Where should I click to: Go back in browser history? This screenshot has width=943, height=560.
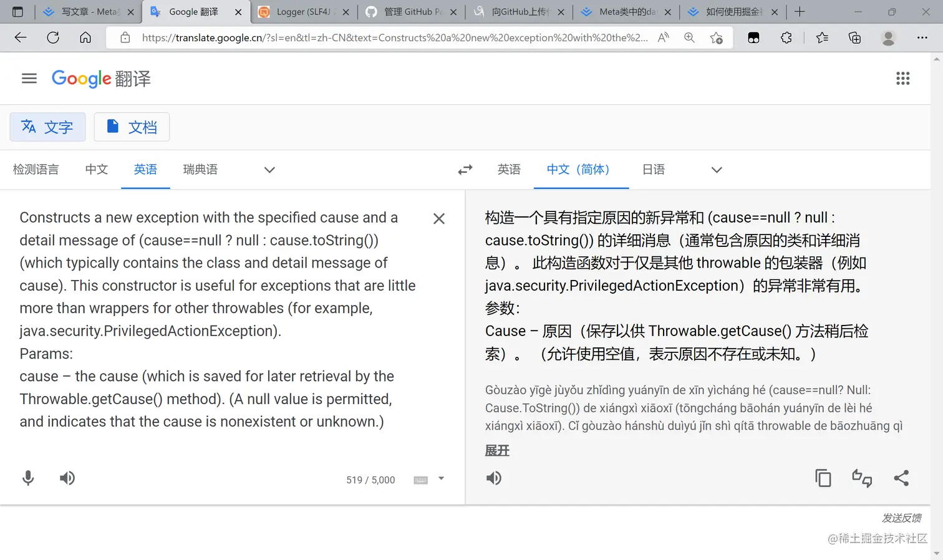coord(21,38)
